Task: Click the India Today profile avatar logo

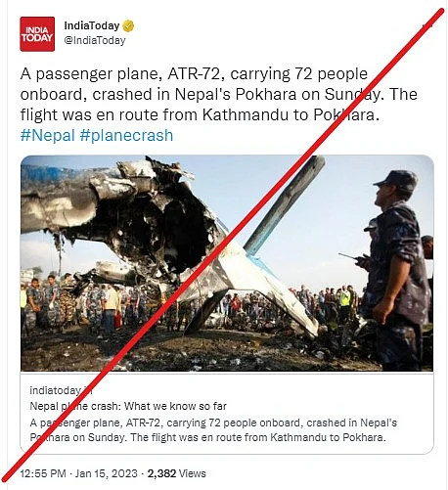Action: (x=37, y=34)
